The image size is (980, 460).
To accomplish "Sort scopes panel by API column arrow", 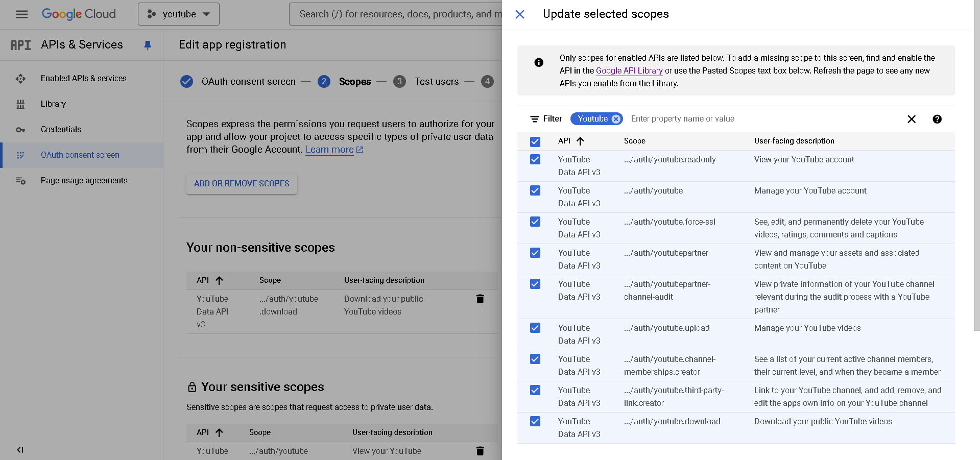I will (x=580, y=141).
